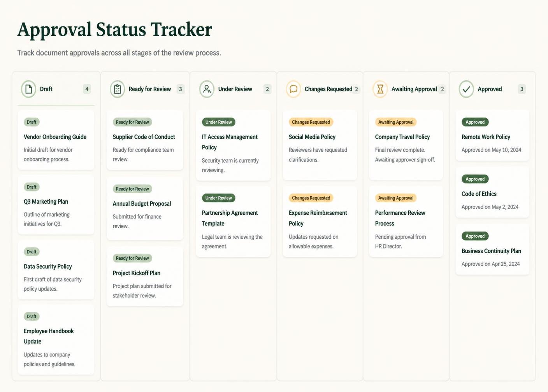Open the Data Security Policy card

tap(56, 269)
